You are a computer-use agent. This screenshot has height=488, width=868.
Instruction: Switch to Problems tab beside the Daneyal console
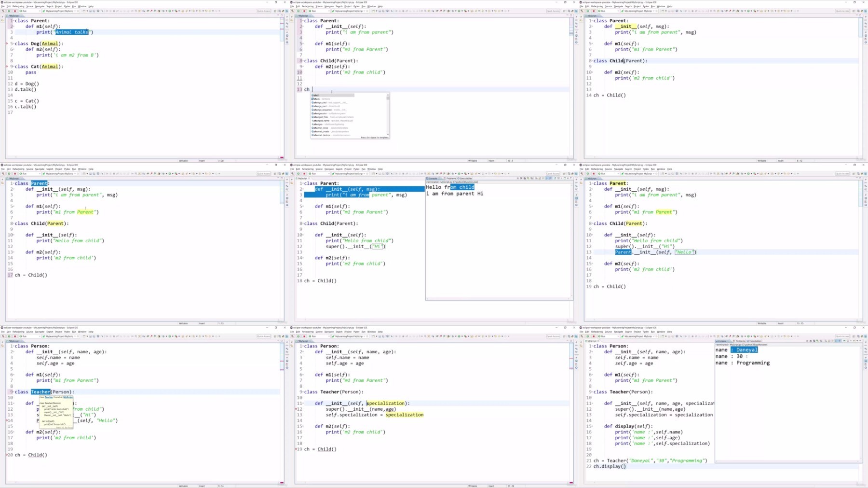(x=740, y=341)
